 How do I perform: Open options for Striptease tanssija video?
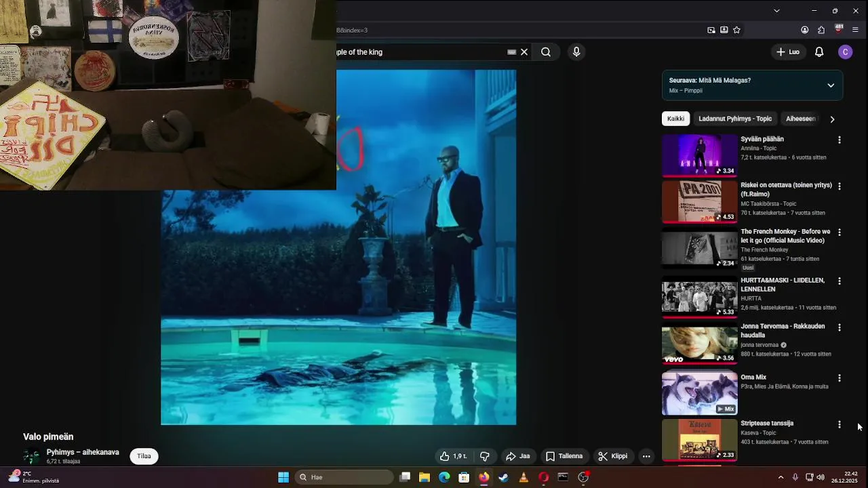click(x=840, y=424)
